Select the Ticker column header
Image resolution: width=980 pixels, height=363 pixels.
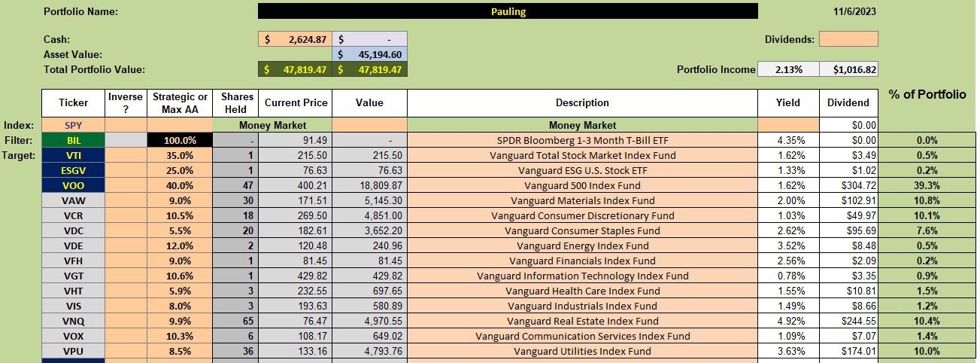coord(73,102)
